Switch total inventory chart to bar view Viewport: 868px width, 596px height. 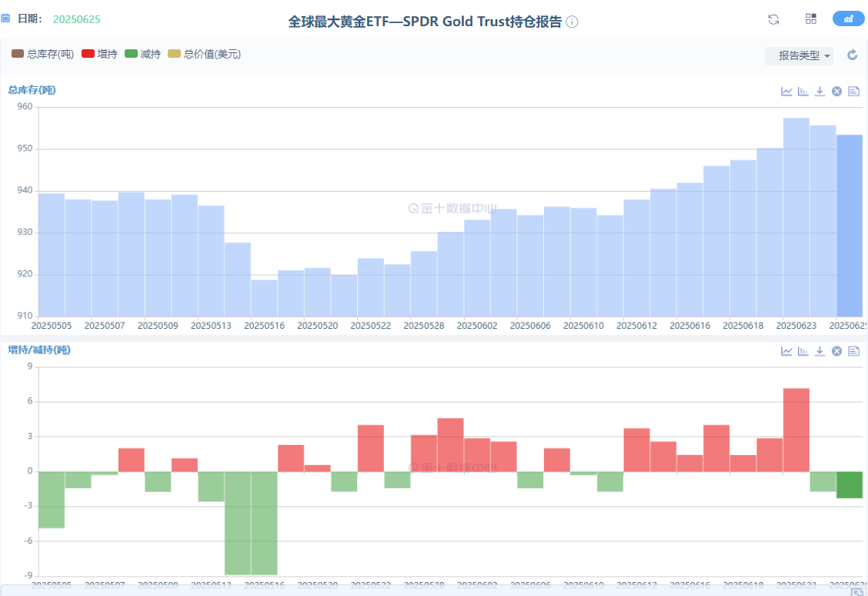pos(803,92)
